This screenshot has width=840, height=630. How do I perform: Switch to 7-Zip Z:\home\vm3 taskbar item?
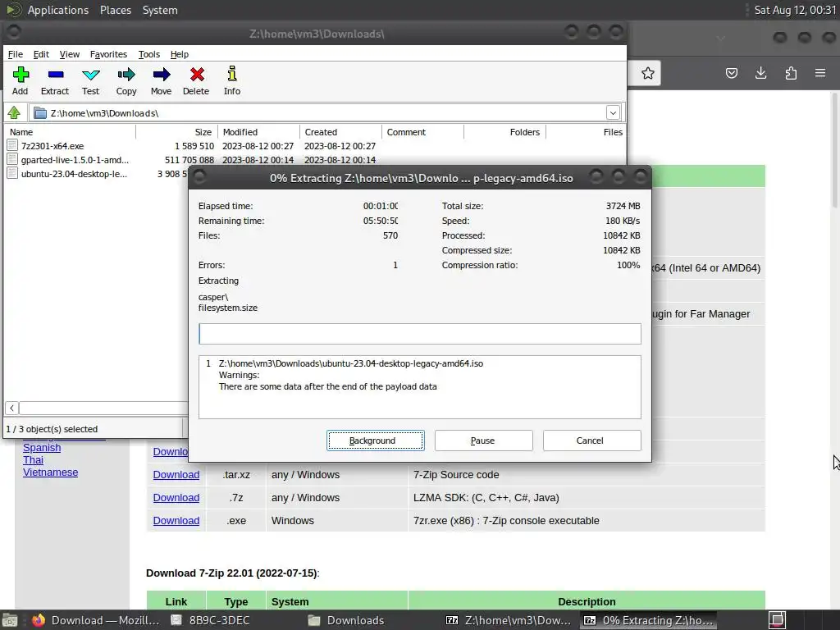(509, 620)
